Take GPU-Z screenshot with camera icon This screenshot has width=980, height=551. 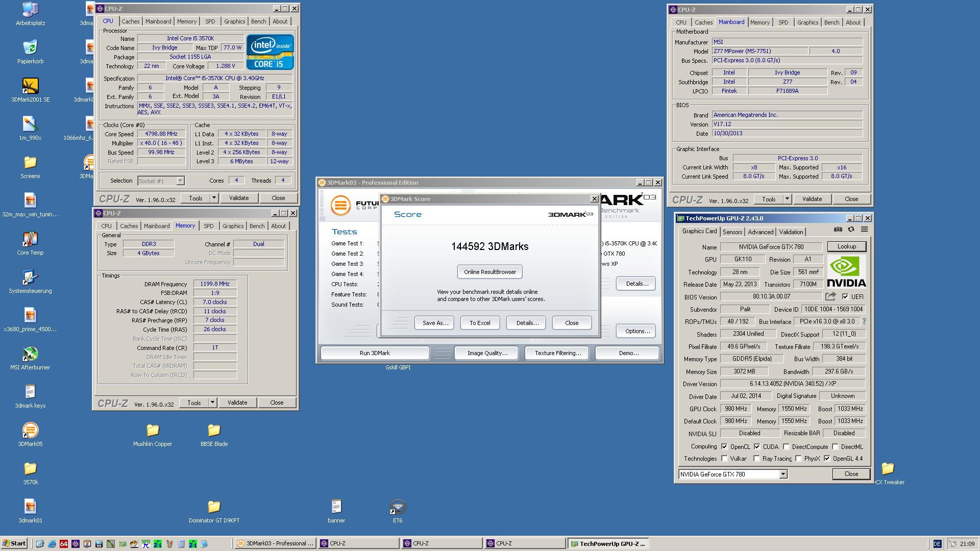click(x=838, y=230)
